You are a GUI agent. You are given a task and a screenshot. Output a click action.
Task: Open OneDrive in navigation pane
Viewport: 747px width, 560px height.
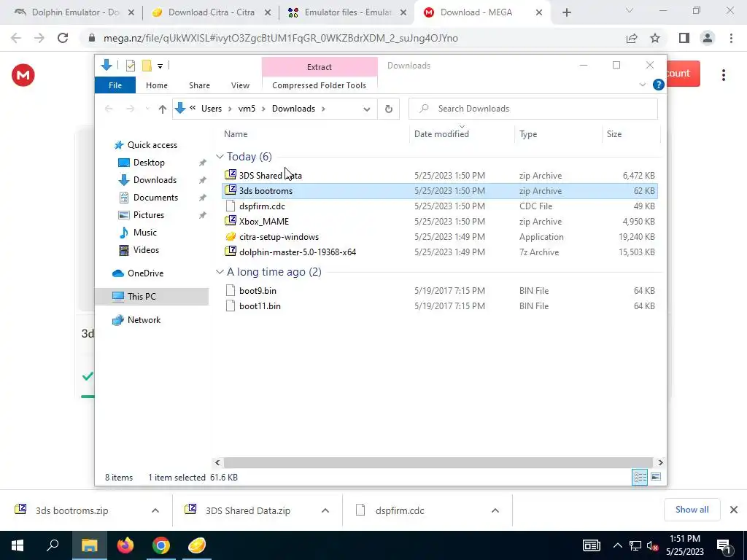tap(145, 273)
